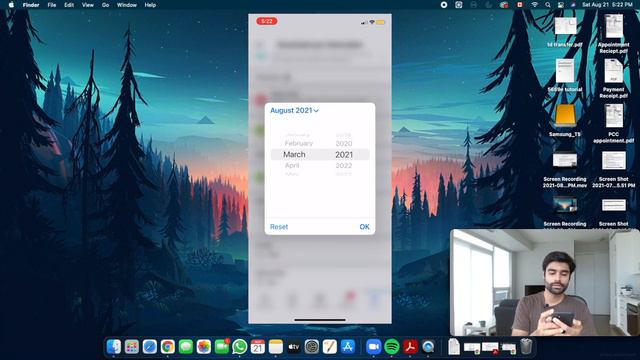
Task: Tap the selected March row
Action: pyautogui.click(x=294, y=154)
